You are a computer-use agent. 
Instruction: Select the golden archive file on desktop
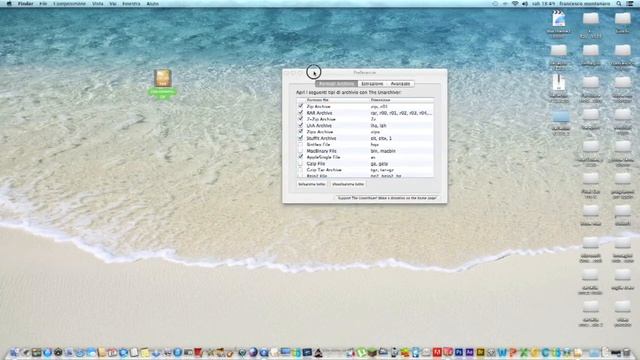coord(162,78)
